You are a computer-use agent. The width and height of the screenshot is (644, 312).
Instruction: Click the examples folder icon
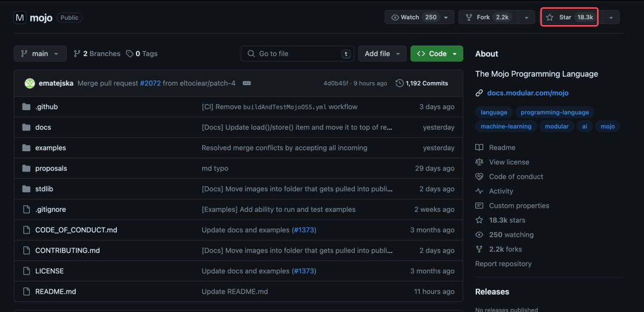(26, 148)
